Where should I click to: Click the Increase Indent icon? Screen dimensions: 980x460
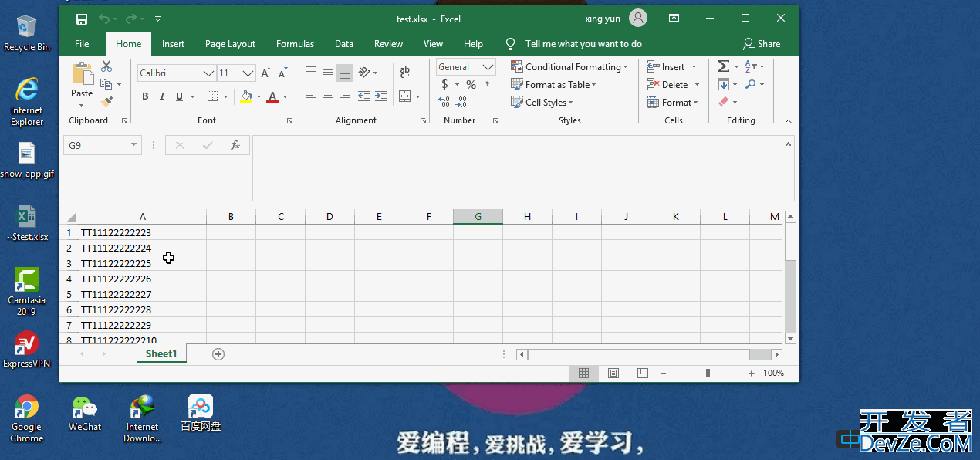[x=383, y=96]
